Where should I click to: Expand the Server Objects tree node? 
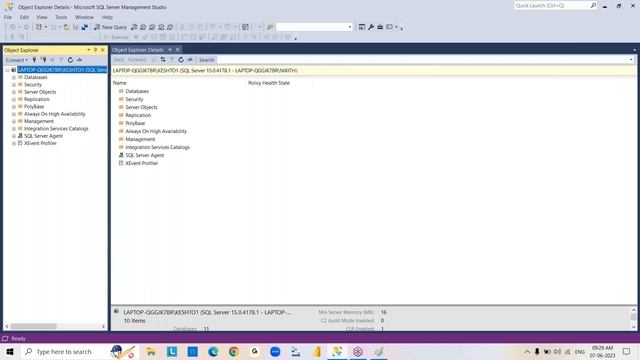14,92
